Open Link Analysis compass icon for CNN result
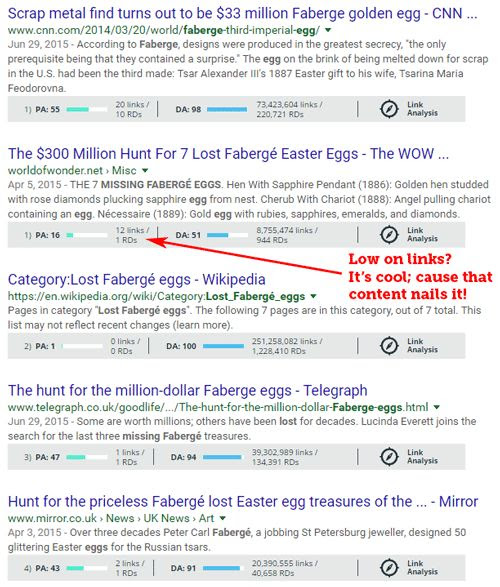The image size is (500, 587). tap(389, 109)
